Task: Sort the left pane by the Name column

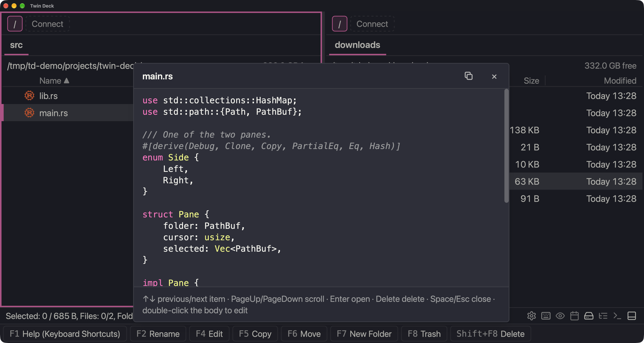Action: tap(54, 81)
